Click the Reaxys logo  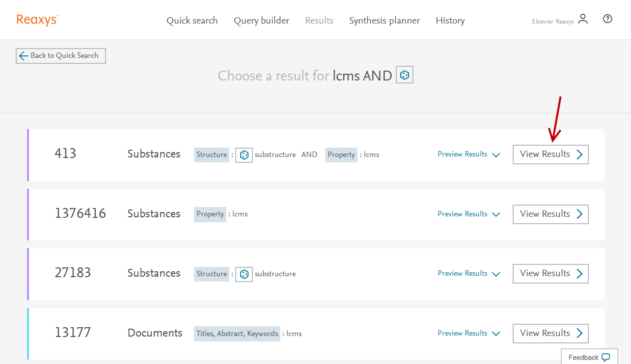[x=37, y=20]
